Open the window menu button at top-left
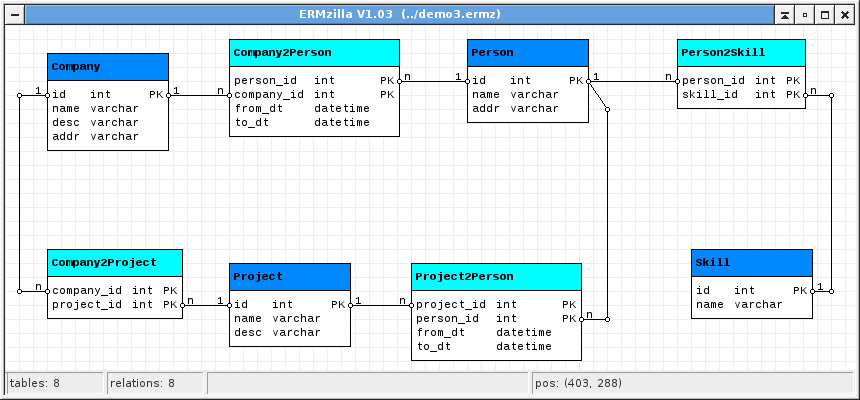Image resolution: width=860 pixels, height=400 pixels. pyautogui.click(x=14, y=15)
